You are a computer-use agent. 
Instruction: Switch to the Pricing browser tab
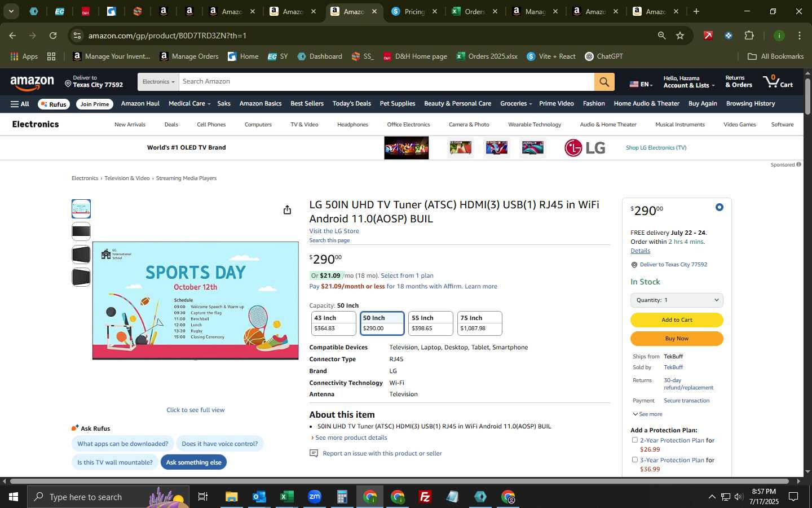[x=415, y=11]
